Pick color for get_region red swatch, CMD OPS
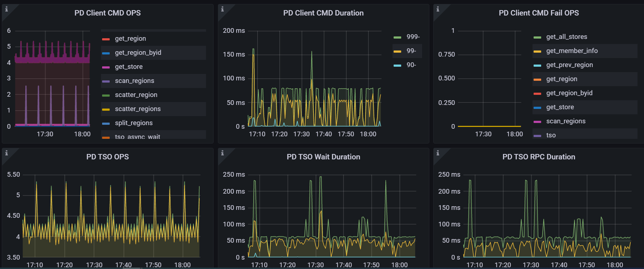Screen dimensions: 644x269 pyautogui.click(x=106, y=39)
